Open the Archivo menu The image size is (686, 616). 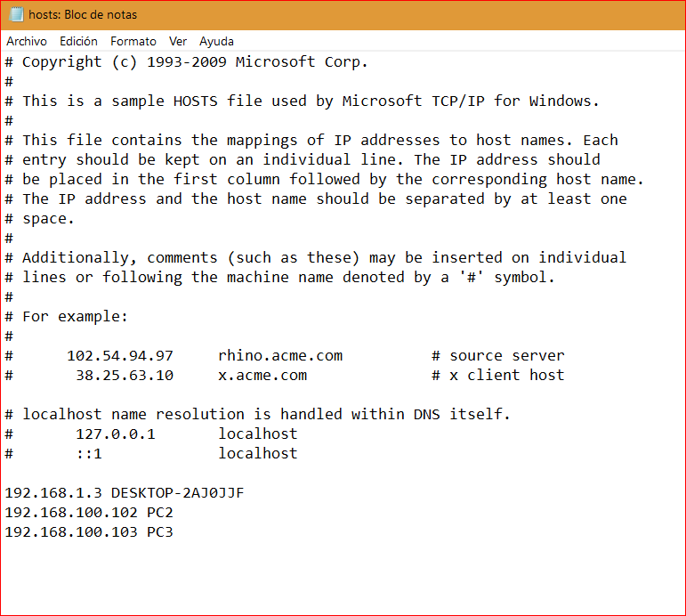(x=27, y=41)
